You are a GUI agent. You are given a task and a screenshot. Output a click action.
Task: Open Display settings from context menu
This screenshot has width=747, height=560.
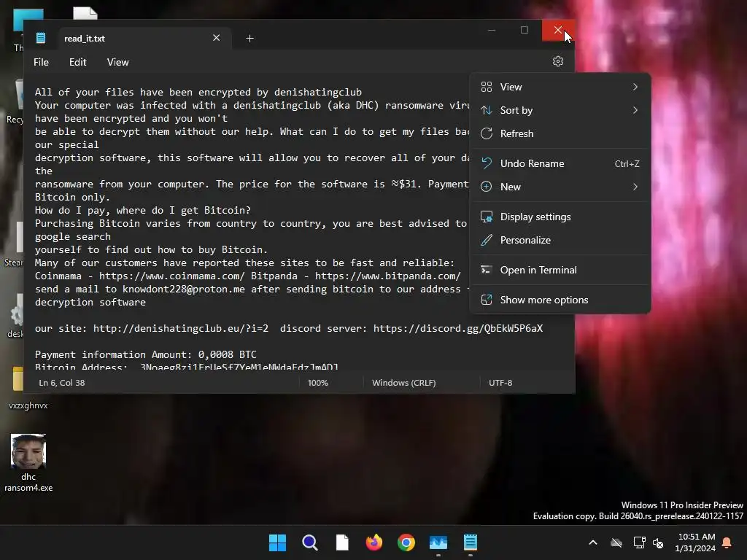tap(560, 217)
